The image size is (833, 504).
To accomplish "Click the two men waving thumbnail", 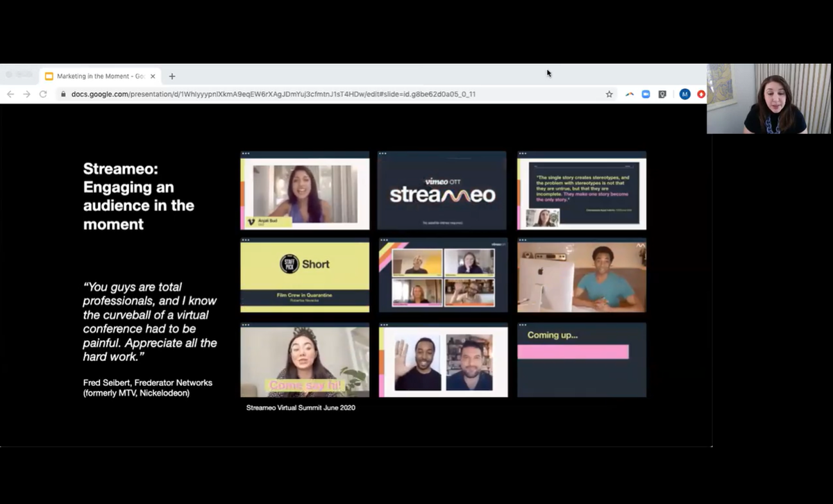I will click(x=443, y=360).
